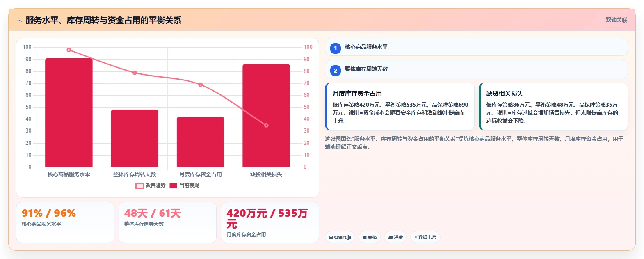Click the 420万元 / 535万元 stat card
Viewport: 644px width, 259px height.
point(270,222)
